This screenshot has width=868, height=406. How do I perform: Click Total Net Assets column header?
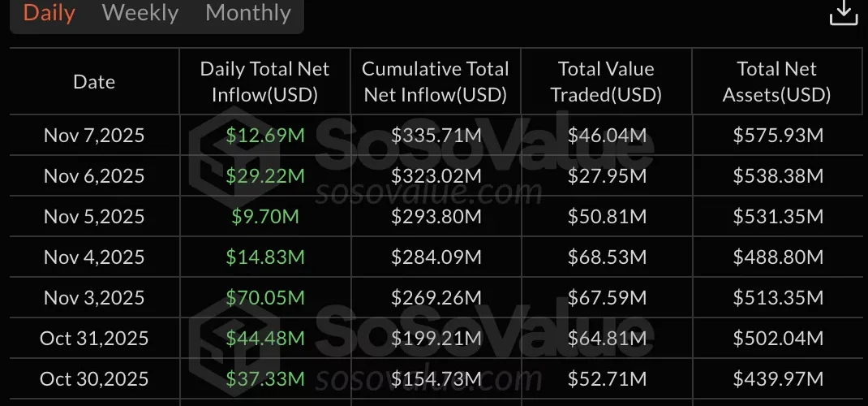777,82
